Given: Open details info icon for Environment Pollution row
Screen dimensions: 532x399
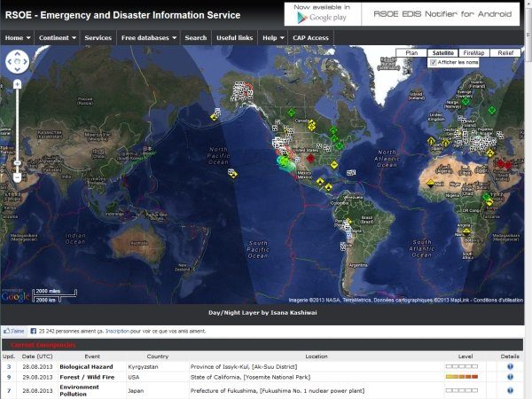Looking at the screenshot, I should click(510, 390).
